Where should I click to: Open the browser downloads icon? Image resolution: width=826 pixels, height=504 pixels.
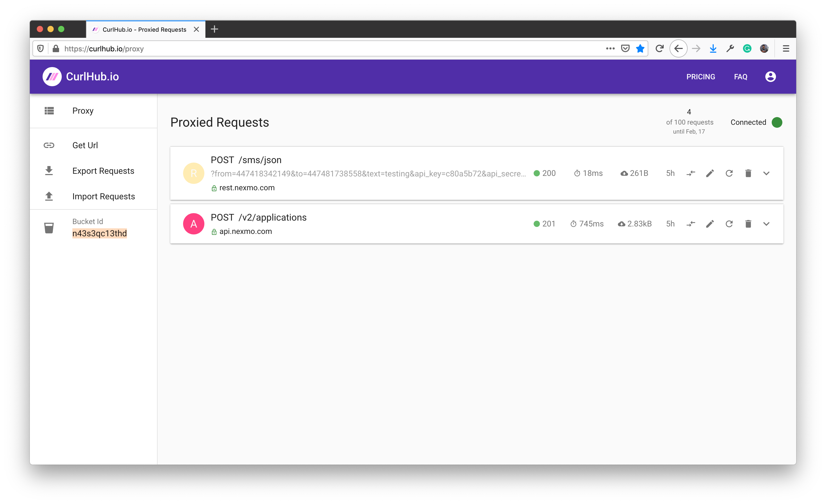[713, 49]
